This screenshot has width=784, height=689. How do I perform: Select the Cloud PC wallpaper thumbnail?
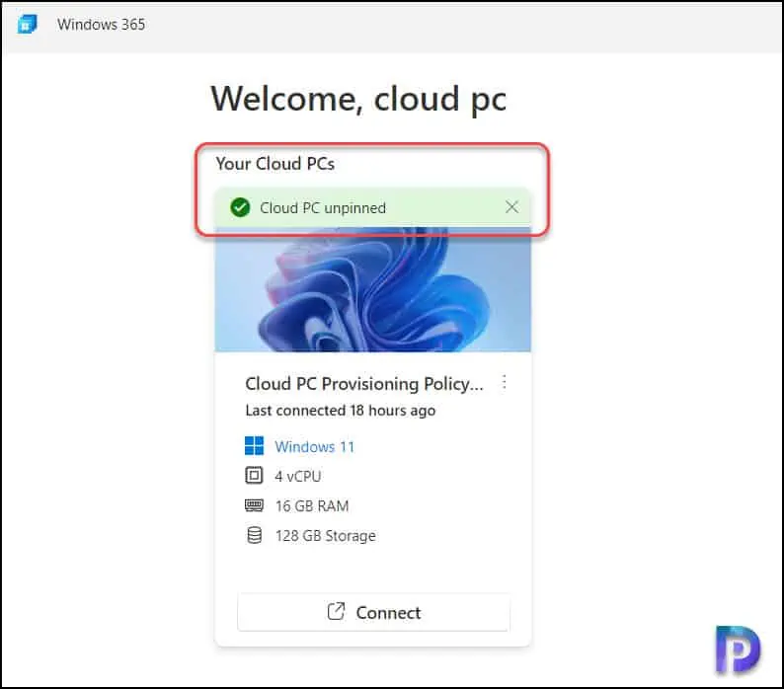pos(372,289)
